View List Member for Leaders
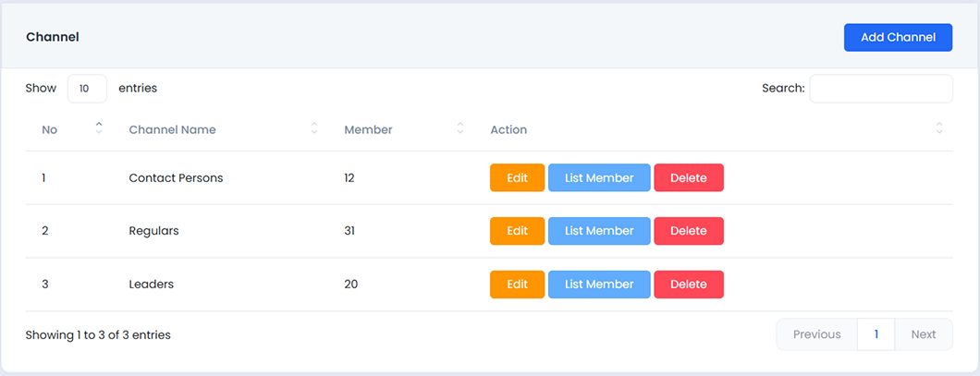Viewport: 980px width, 376px height. pos(599,285)
